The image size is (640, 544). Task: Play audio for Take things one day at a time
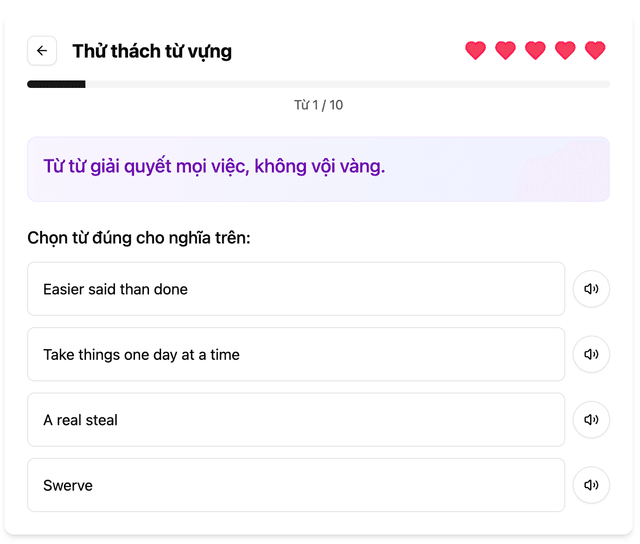point(591,354)
